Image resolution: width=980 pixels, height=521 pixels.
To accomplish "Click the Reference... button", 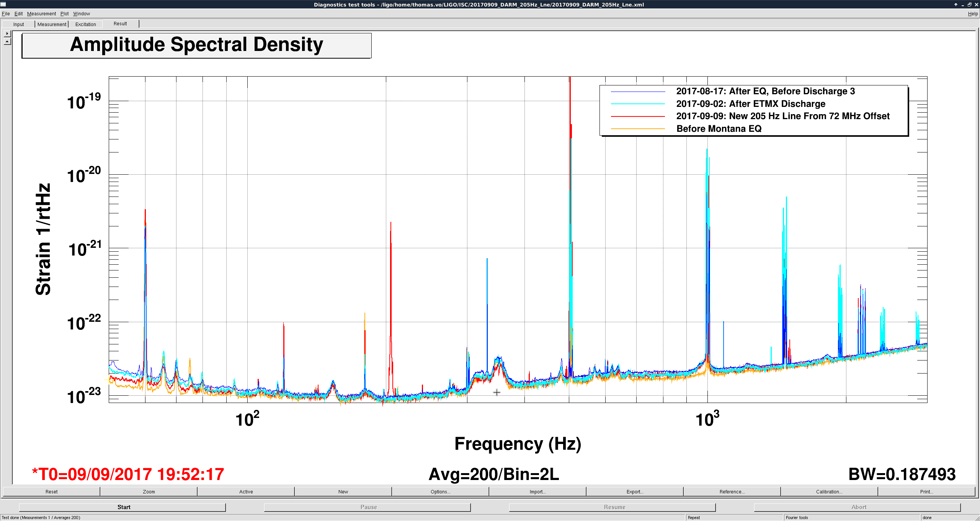I will 732,492.
